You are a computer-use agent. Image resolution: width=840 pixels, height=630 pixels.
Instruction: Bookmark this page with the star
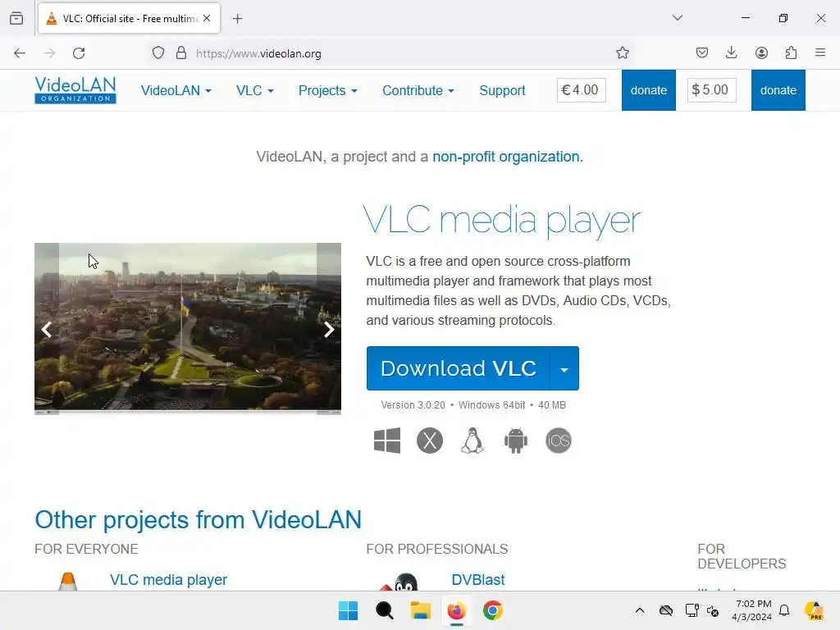(x=622, y=53)
